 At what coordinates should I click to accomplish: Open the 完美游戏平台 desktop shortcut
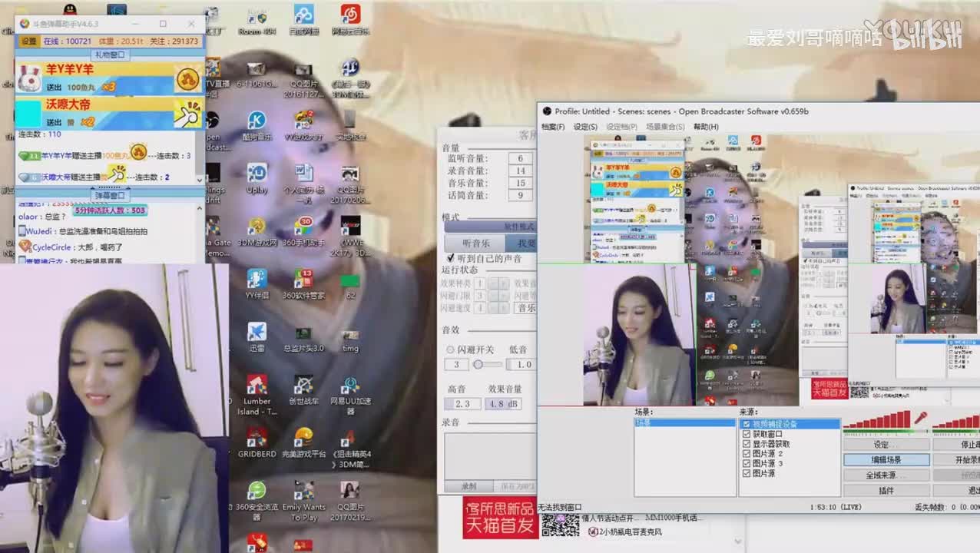click(x=304, y=443)
